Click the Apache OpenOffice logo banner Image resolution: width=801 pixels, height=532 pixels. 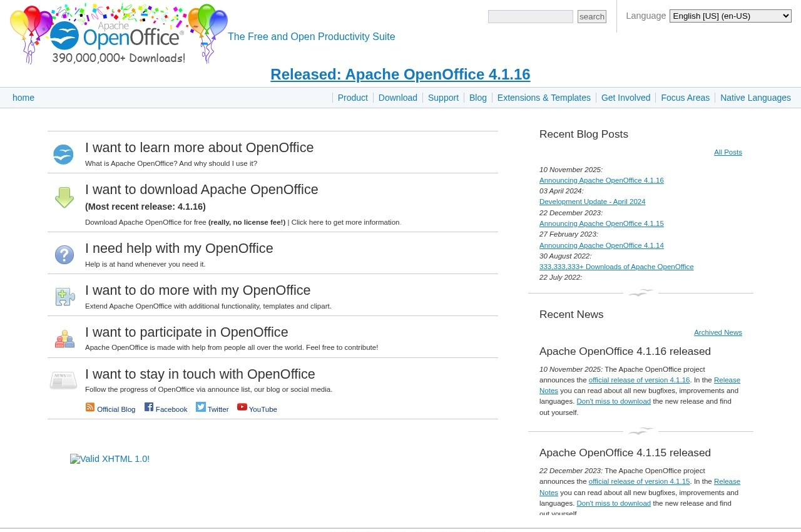point(119,34)
